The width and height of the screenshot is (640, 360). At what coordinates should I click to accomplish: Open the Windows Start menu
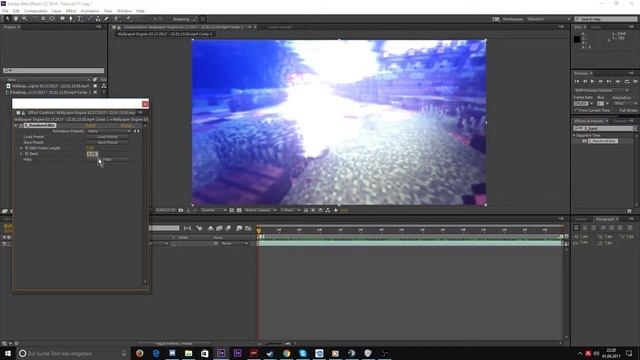(x=7, y=353)
